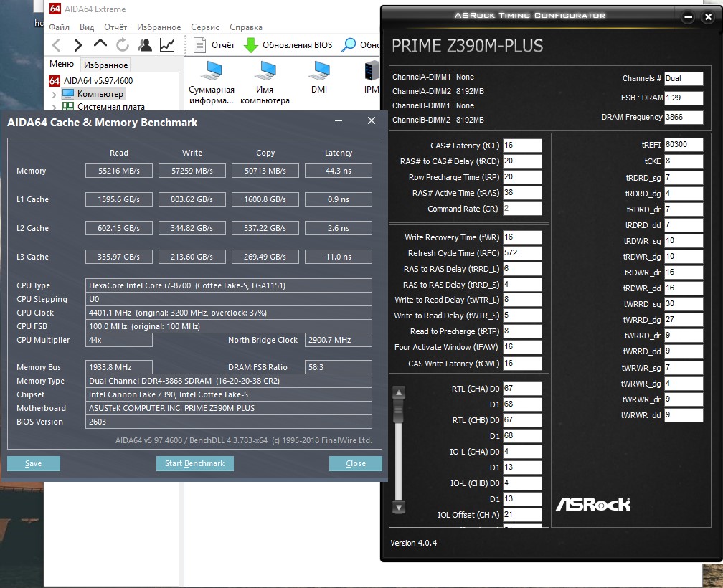
Task: Click the AIDA64 back navigation arrow
Action: (56, 44)
